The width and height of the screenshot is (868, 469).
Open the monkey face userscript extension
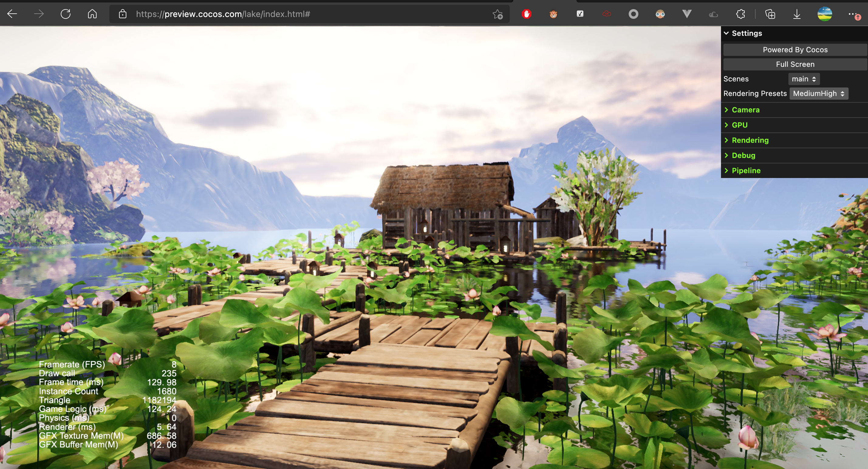(x=553, y=14)
